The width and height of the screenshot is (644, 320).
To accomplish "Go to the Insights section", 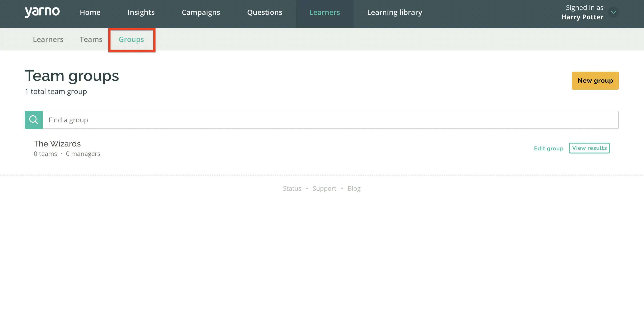I will pos(141,12).
